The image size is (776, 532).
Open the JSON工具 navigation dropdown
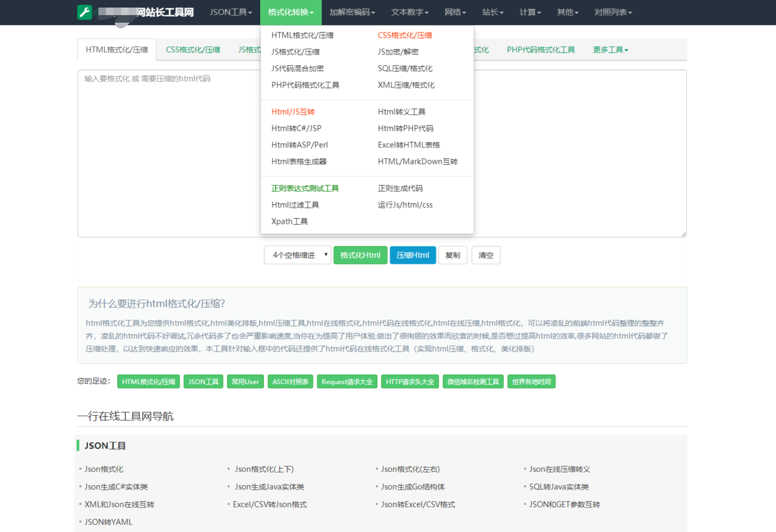tap(231, 12)
